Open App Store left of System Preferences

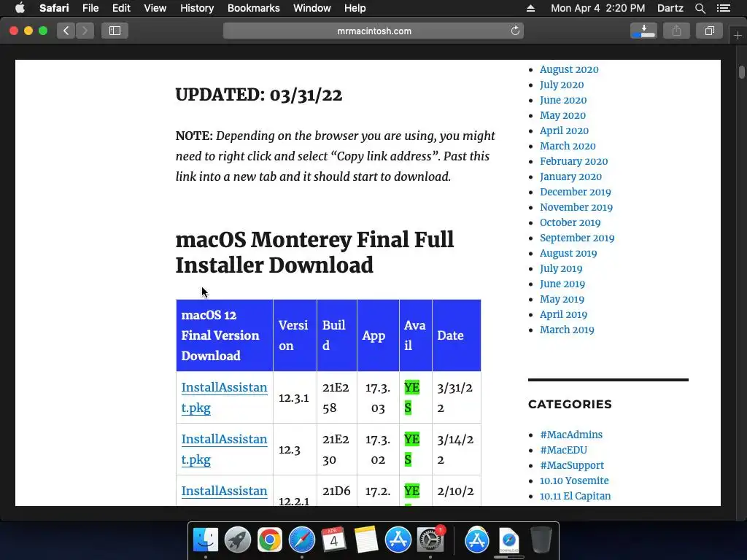pyautogui.click(x=398, y=540)
